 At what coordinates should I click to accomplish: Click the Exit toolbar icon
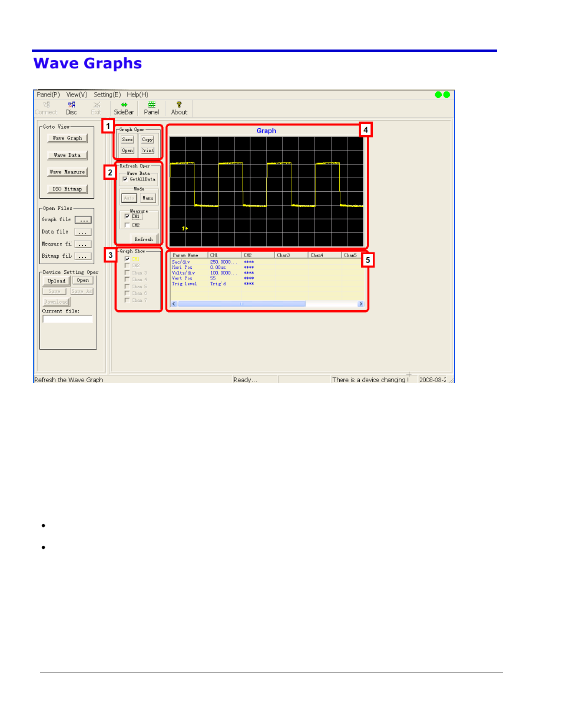click(x=96, y=108)
